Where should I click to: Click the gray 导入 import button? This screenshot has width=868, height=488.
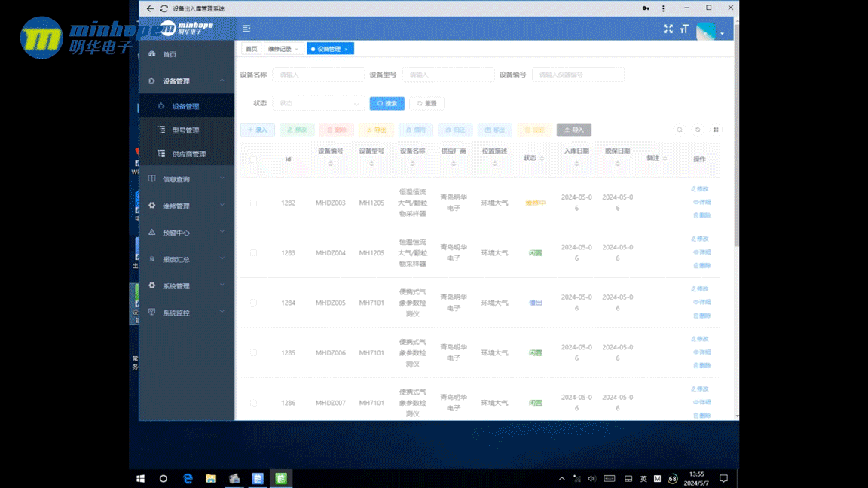click(x=573, y=130)
